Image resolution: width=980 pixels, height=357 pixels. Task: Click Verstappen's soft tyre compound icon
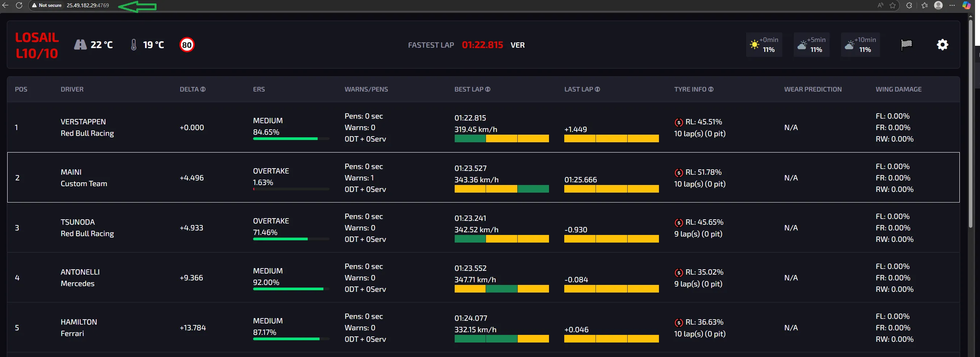(x=678, y=122)
